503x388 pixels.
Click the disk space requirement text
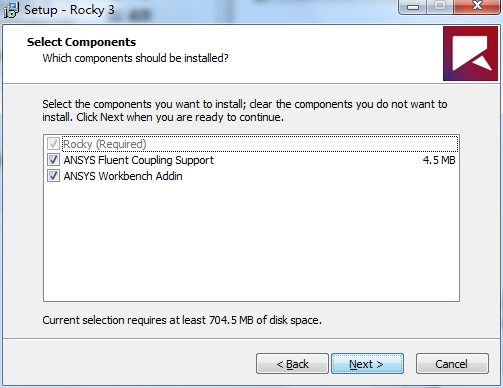(x=182, y=320)
